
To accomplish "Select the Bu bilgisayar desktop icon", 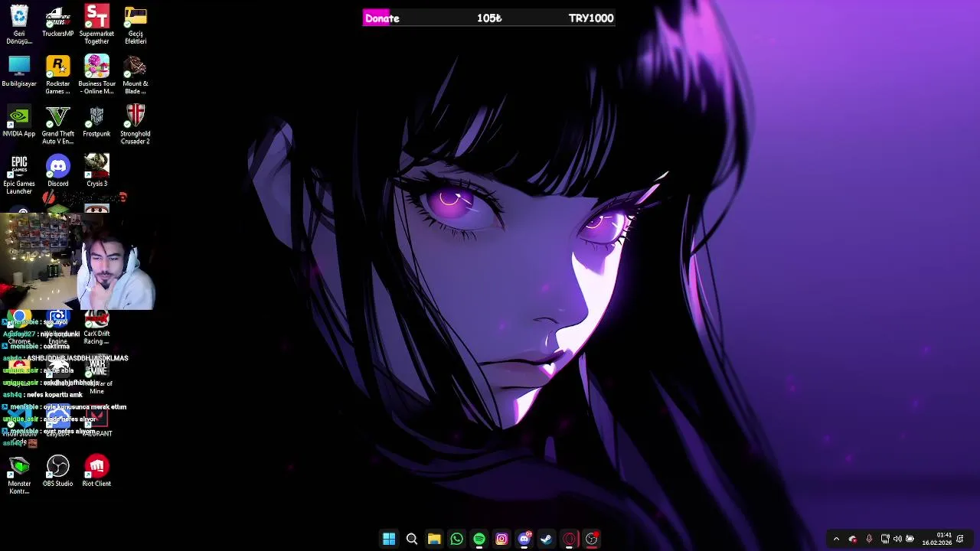I will (19, 71).
